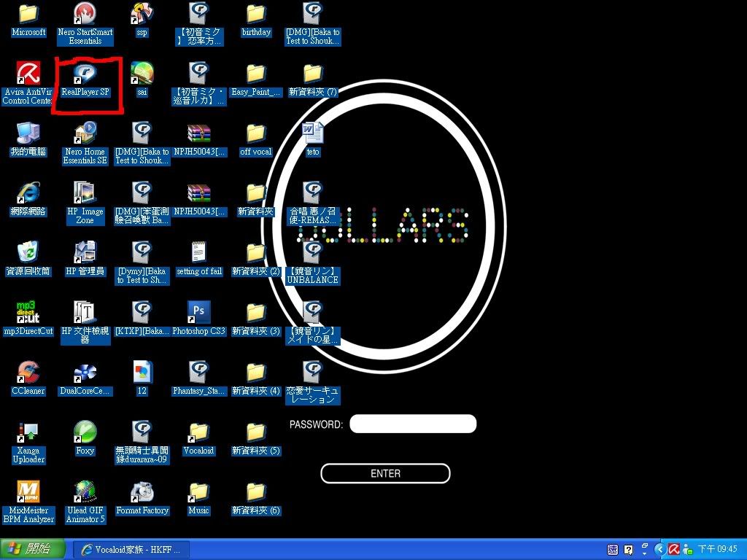Select 無頭騎士異聞錄durarara~09 video file
This screenshot has height=560, width=747.
(142, 443)
